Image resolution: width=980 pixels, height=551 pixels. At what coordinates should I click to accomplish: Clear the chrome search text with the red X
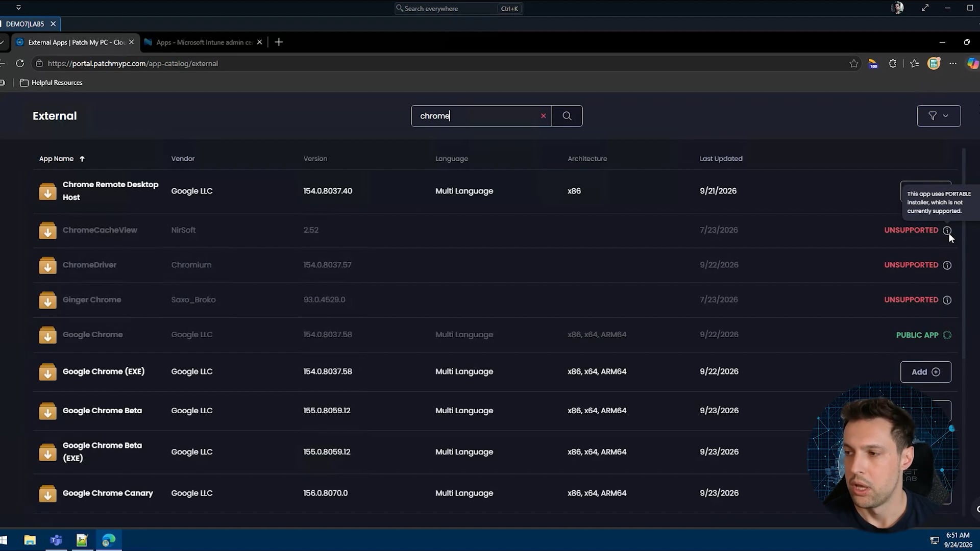point(543,116)
